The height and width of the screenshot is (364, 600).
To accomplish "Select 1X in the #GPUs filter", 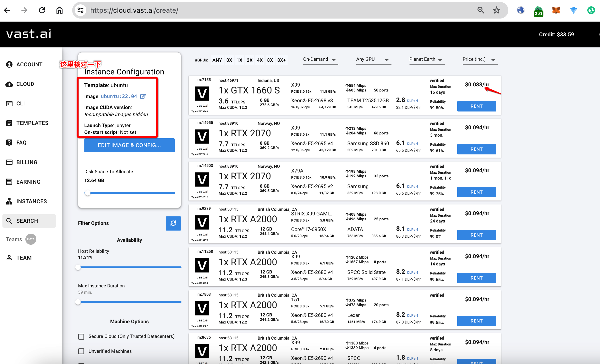I will pos(240,60).
